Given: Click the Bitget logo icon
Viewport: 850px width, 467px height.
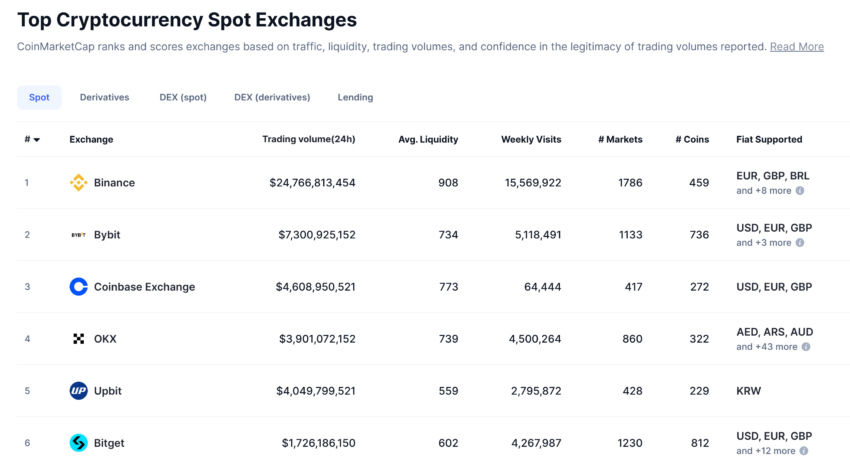Looking at the screenshot, I should pyautogui.click(x=79, y=443).
